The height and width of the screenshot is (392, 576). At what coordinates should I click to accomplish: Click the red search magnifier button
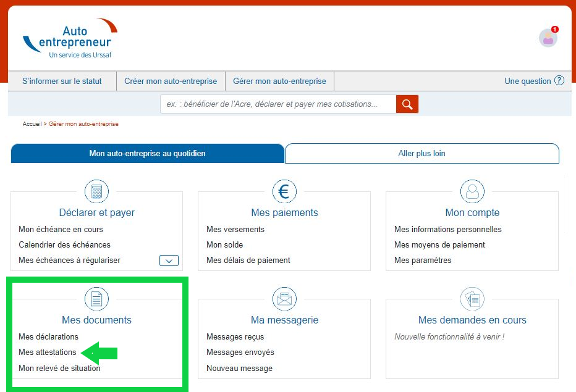407,104
